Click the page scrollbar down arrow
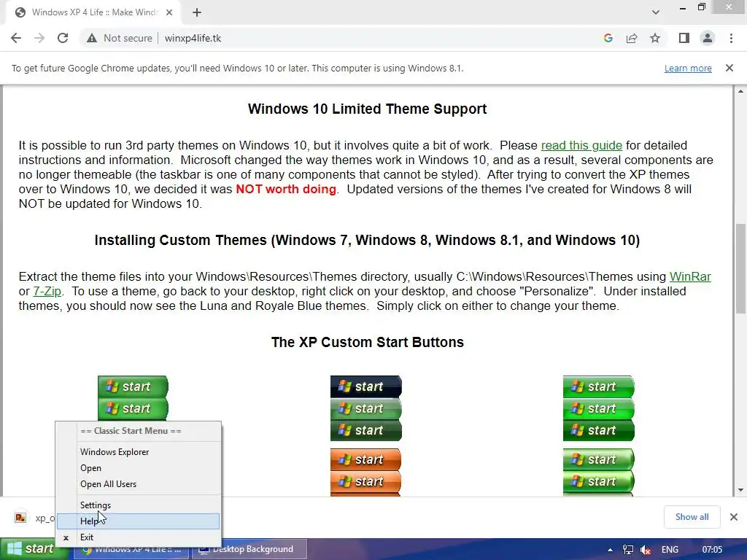The height and width of the screenshot is (560, 747). (740, 490)
